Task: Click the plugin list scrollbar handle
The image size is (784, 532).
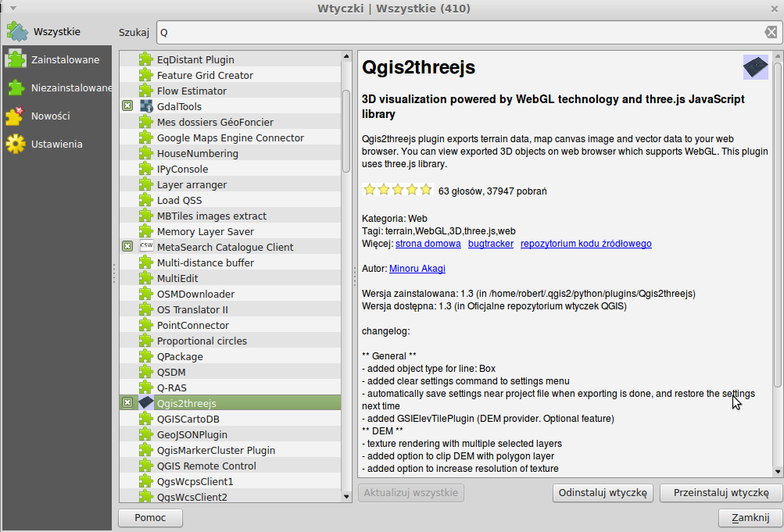Action: [346, 131]
